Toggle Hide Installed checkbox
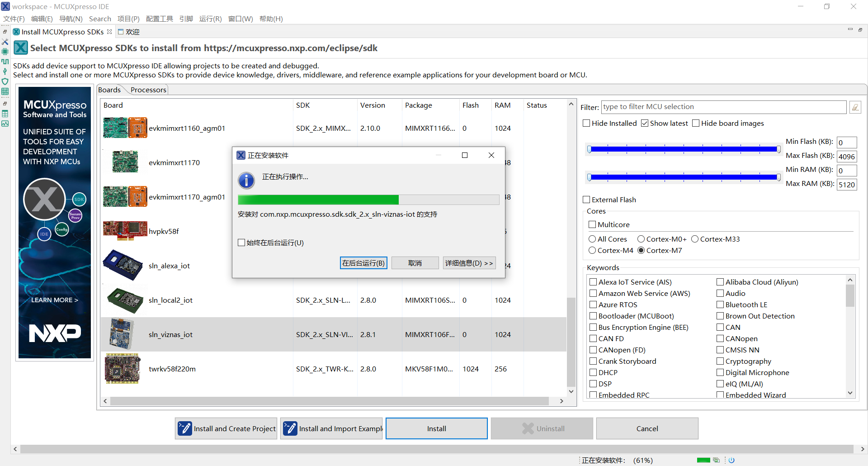Image resolution: width=868 pixels, height=466 pixels. pos(586,123)
